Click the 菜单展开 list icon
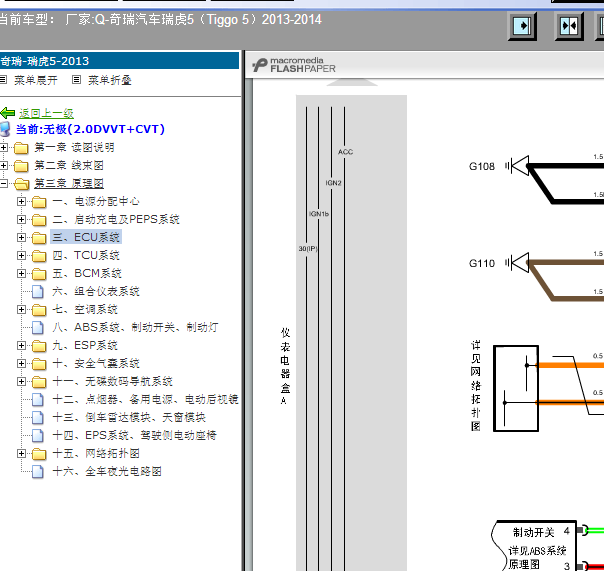604x571 pixels. click(x=3, y=80)
